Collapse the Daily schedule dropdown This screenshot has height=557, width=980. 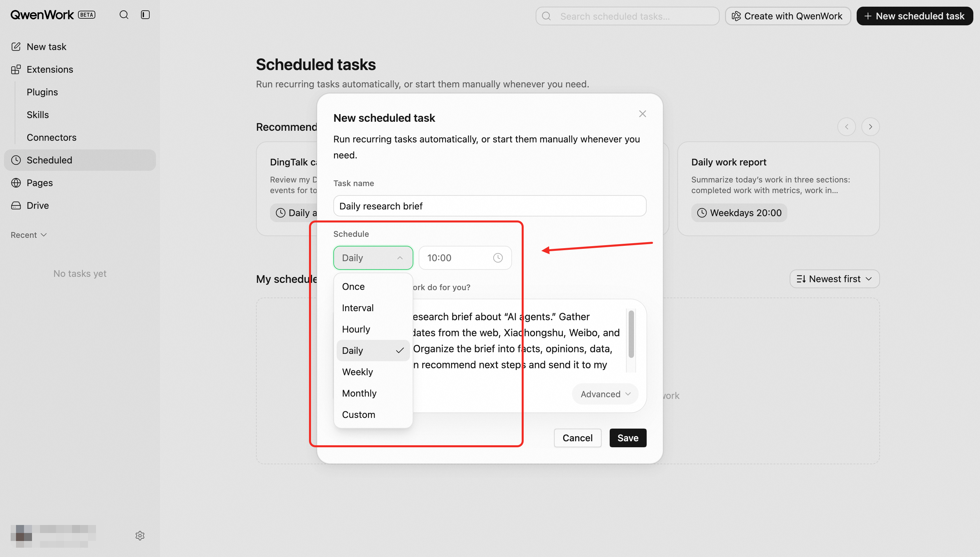373,258
